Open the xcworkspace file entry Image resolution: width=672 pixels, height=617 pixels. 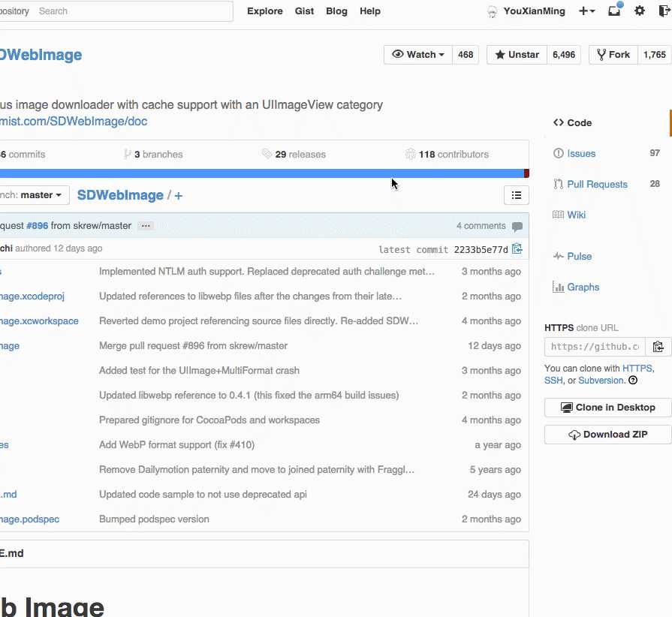[39, 321]
